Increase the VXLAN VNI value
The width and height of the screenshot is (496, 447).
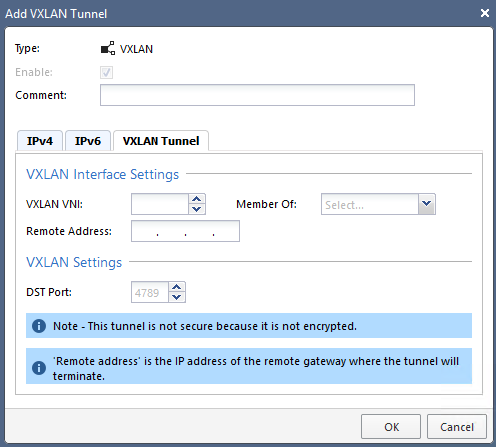pyautogui.click(x=197, y=199)
